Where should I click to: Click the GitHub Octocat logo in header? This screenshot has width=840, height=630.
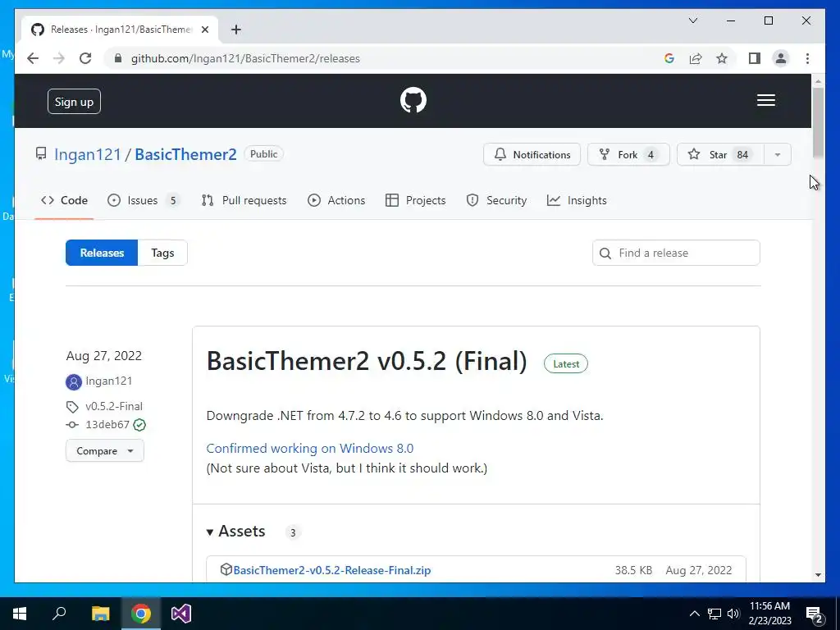click(x=413, y=100)
